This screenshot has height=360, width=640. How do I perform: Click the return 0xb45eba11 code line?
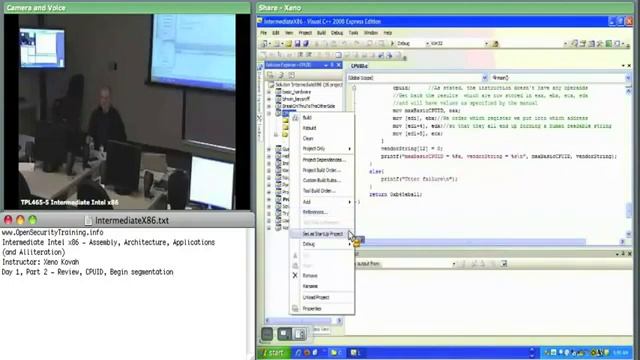click(395, 194)
